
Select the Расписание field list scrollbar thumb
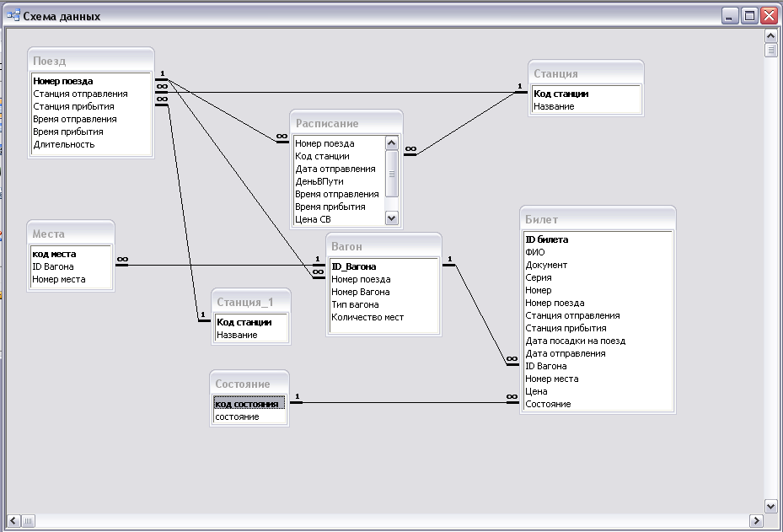(x=392, y=174)
